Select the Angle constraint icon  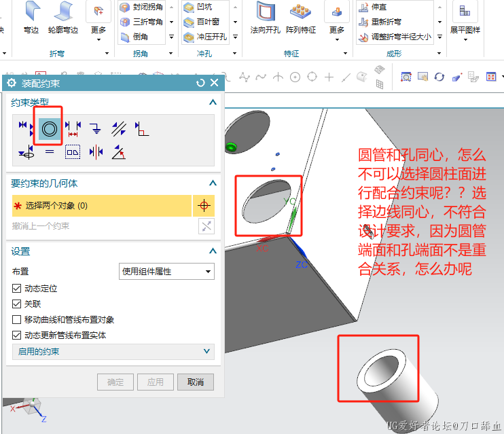[119, 152]
